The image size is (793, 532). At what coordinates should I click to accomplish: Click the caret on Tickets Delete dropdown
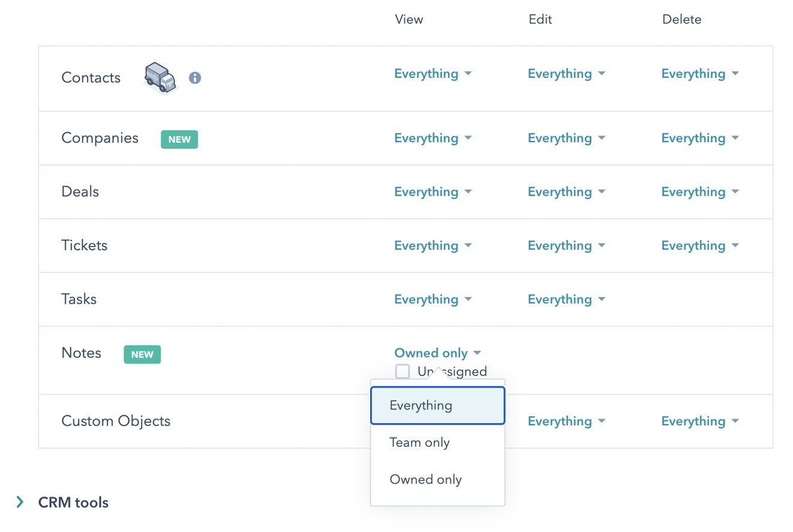click(x=737, y=245)
